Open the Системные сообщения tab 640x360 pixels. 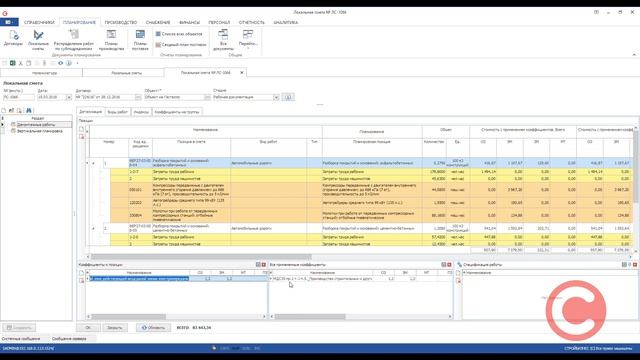coord(22,339)
